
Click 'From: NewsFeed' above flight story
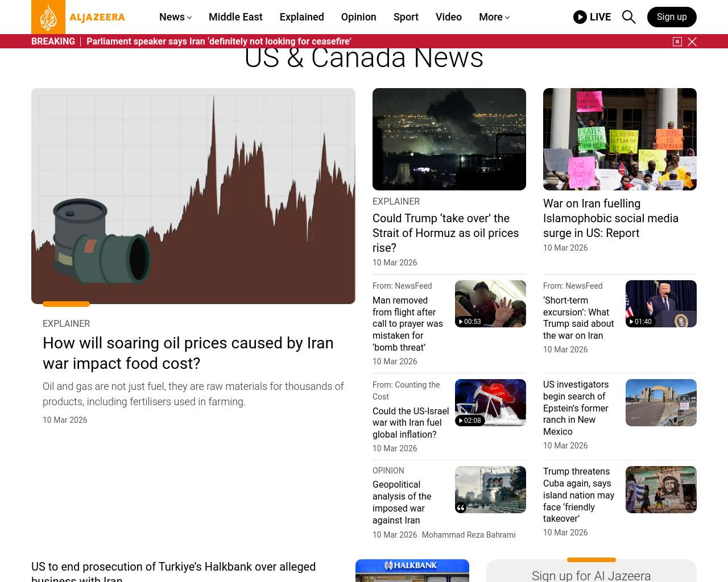tap(402, 286)
